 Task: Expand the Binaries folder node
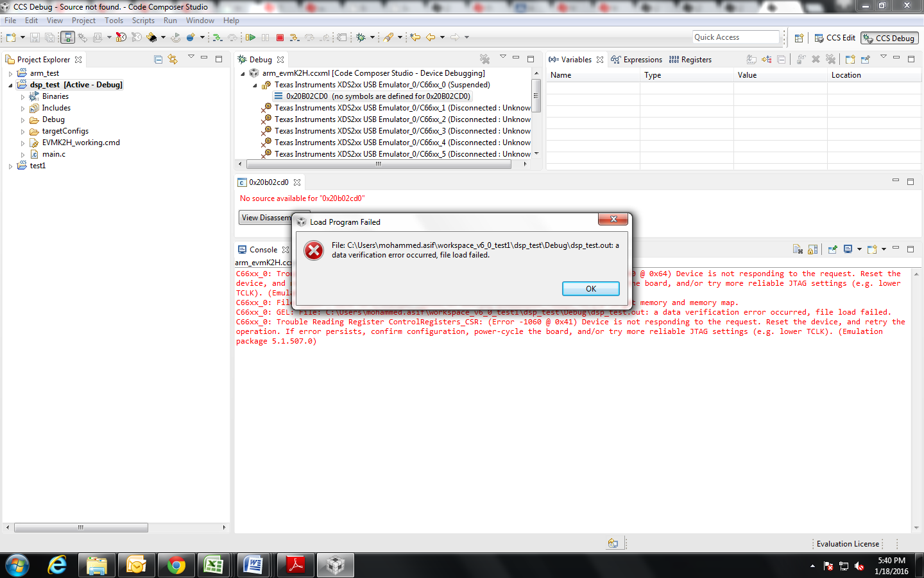pyautogui.click(x=22, y=97)
